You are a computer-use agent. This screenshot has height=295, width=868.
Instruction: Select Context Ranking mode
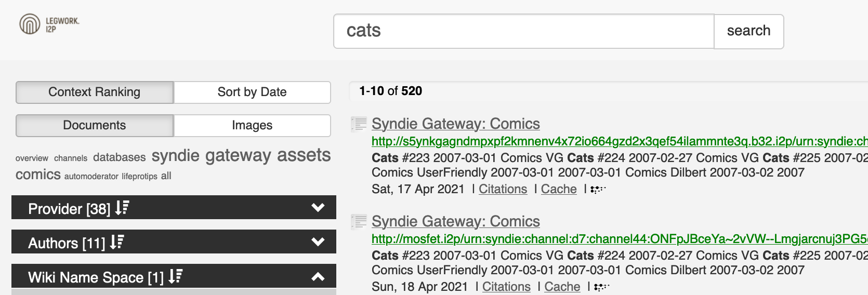pos(95,92)
